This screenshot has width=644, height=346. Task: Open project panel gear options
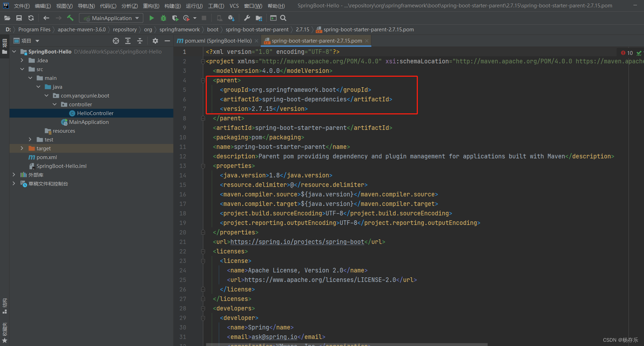155,41
